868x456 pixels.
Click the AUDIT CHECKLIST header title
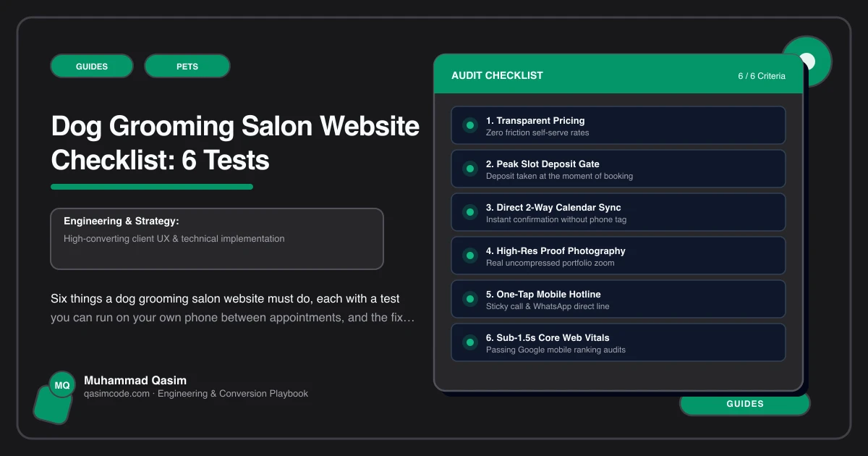[497, 75]
